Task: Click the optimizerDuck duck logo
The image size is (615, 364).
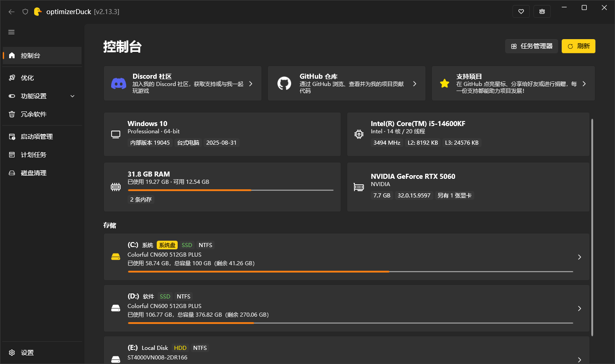Action: [x=38, y=11]
